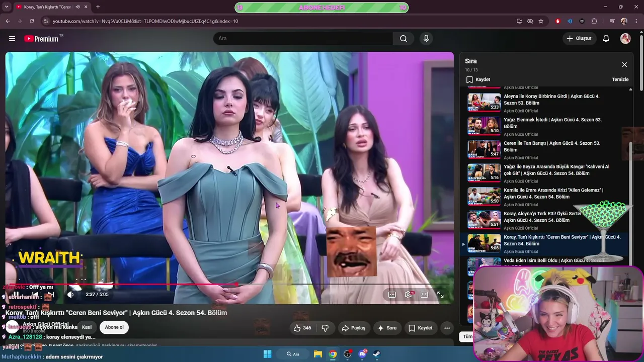Open "Kamila ile Emre Arasında Kriz" thumbnail

[484, 197]
